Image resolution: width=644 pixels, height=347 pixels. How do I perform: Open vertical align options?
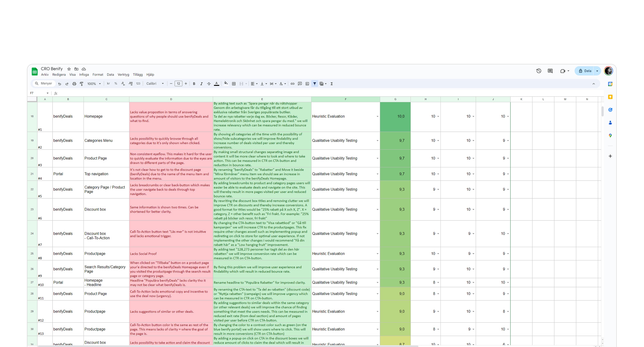(264, 84)
